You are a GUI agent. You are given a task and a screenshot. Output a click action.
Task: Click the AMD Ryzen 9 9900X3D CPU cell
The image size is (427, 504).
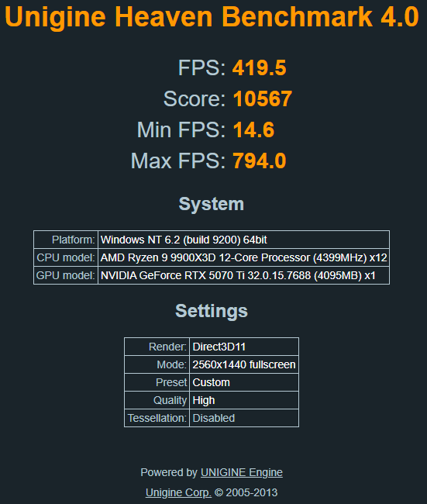coord(244,257)
